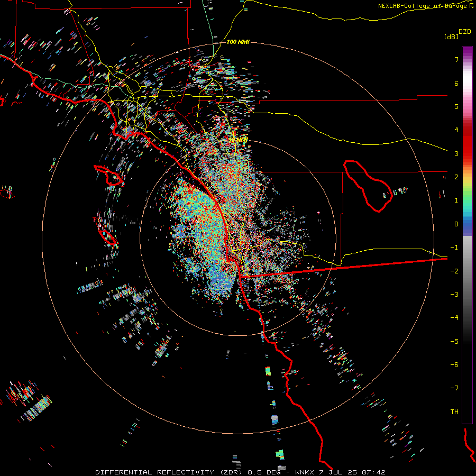The height and width of the screenshot is (476, 476).
Task: Click the TH label on scale
Action: tap(454, 412)
